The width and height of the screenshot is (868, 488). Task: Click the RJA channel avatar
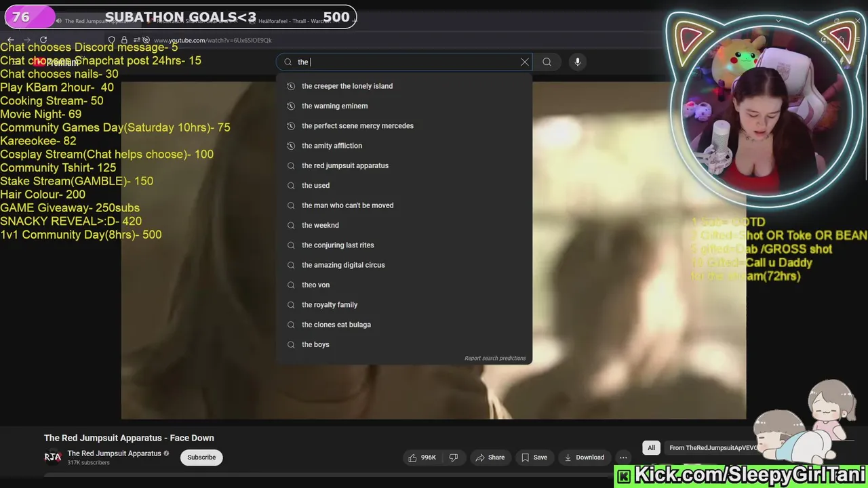53,457
